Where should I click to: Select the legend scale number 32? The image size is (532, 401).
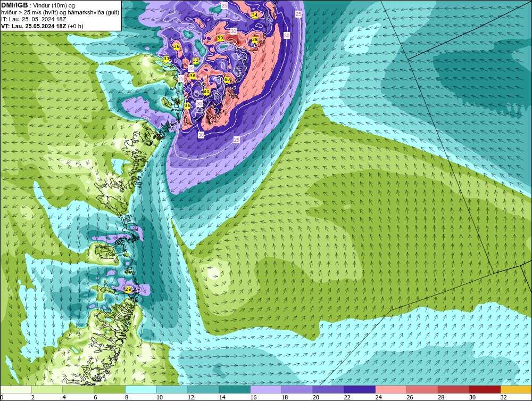(504, 397)
